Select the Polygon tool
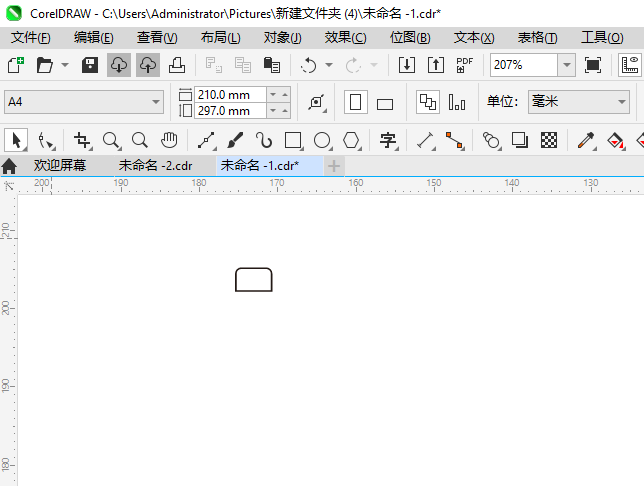Viewport: 644px width, 486px height. (352, 141)
